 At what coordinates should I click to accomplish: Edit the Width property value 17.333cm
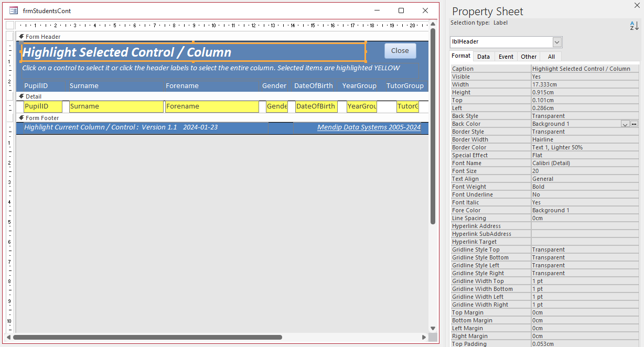click(x=585, y=84)
